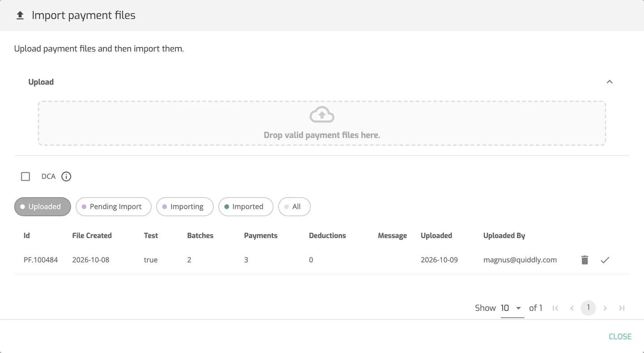Select the PF.100484 file id cell
644x353 pixels.
(41, 260)
